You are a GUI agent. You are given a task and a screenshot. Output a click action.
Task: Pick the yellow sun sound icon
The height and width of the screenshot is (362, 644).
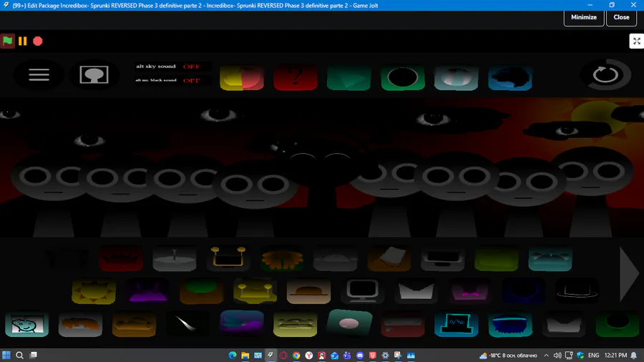(94, 291)
